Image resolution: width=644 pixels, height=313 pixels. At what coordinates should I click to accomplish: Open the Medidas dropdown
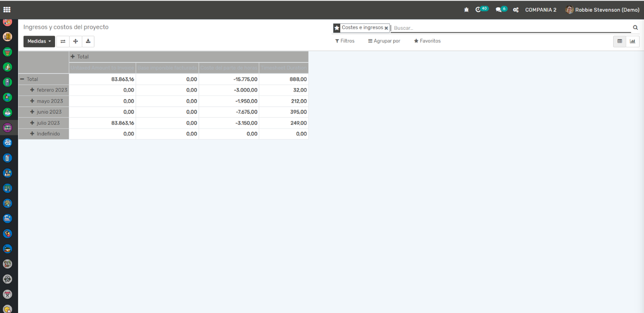(x=39, y=41)
